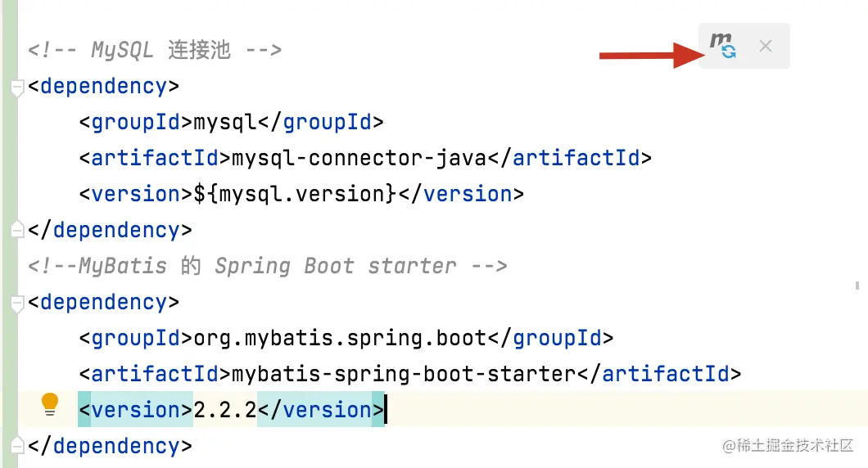The width and height of the screenshot is (868, 468).
Task: Click the MyBatis Spring Boot starter comment
Action: (268, 266)
